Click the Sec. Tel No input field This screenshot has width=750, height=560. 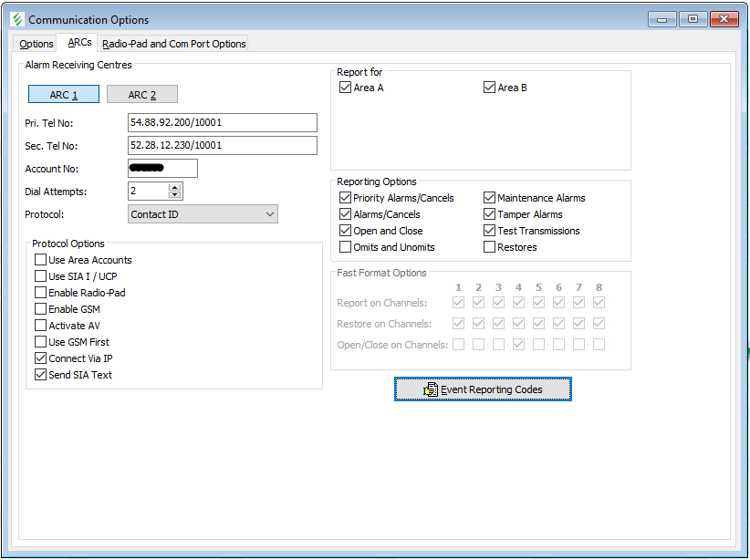click(x=222, y=146)
